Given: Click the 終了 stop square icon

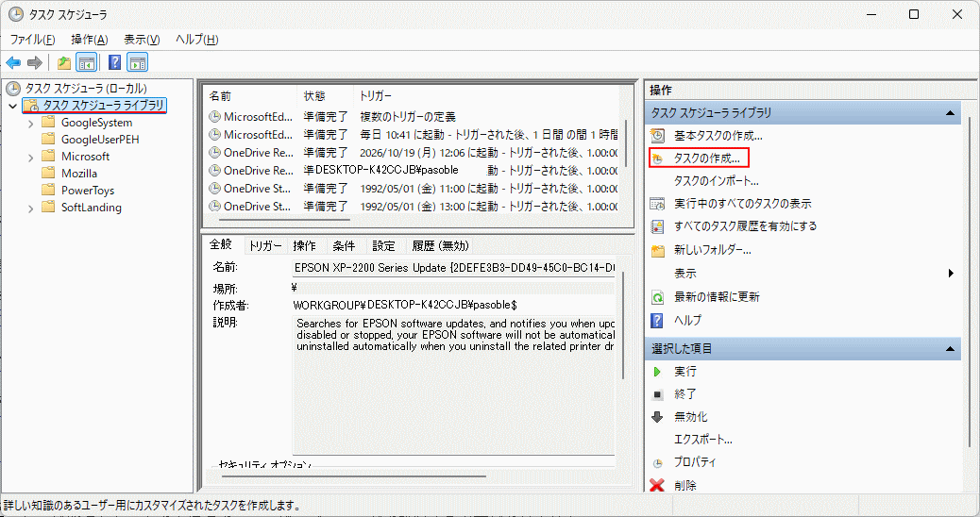Looking at the screenshot, I should [657, 394].
